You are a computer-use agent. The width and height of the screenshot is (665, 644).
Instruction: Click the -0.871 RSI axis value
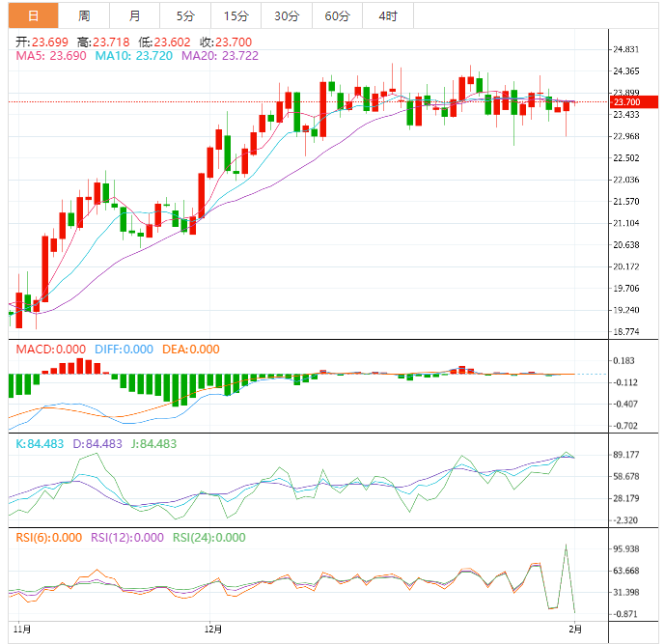[624, 614]
